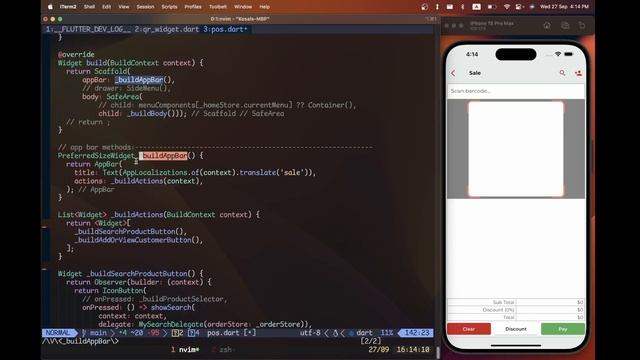
Task: Click the Wi-Fi icon in the menu bar
Action: [507, 7]
